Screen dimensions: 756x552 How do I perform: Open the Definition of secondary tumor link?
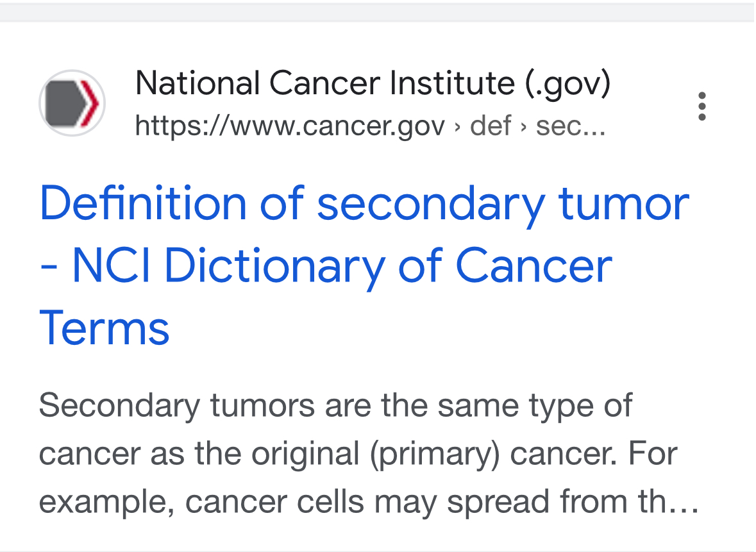tap(364, 265)
